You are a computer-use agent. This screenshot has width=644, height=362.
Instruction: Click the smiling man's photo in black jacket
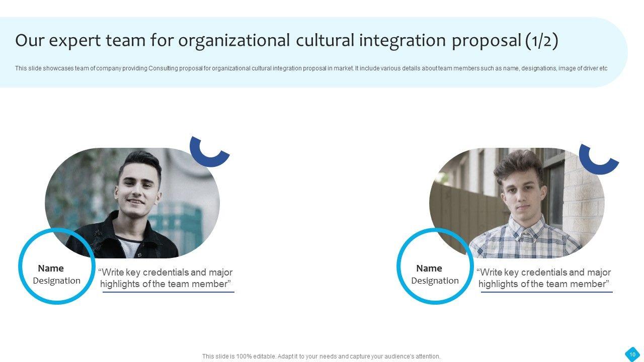132,203
